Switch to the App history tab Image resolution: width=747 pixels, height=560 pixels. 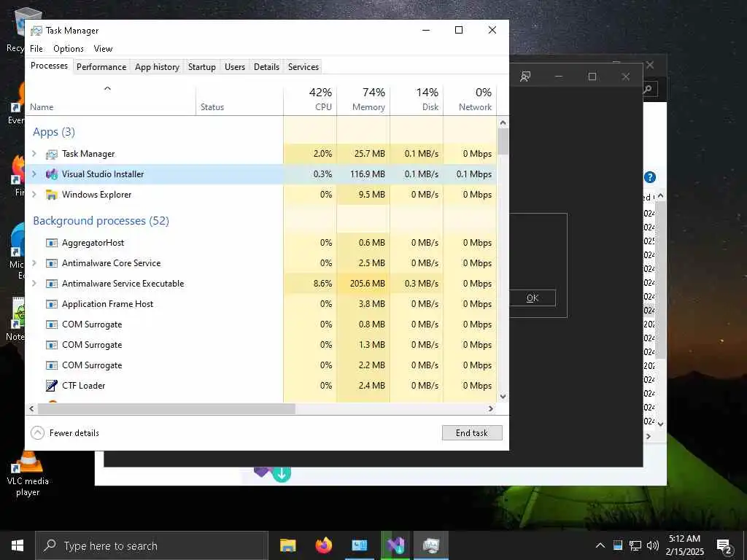[x=158, y=67]
